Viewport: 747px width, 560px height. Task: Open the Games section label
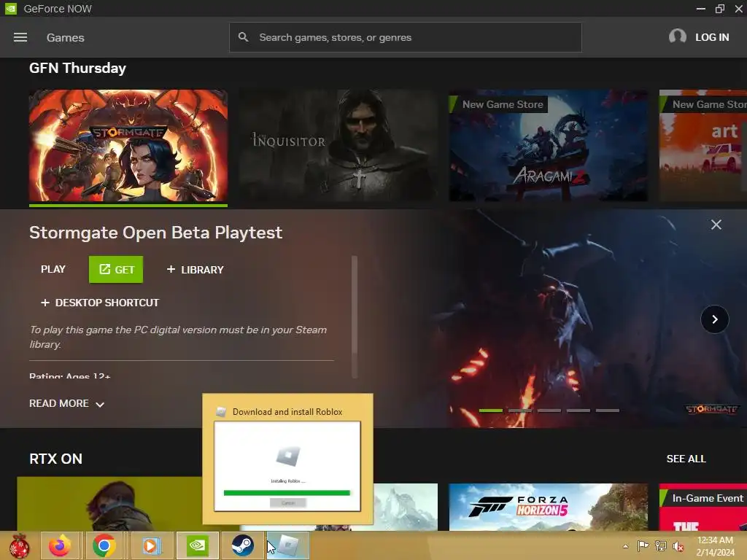pos(65,38)
